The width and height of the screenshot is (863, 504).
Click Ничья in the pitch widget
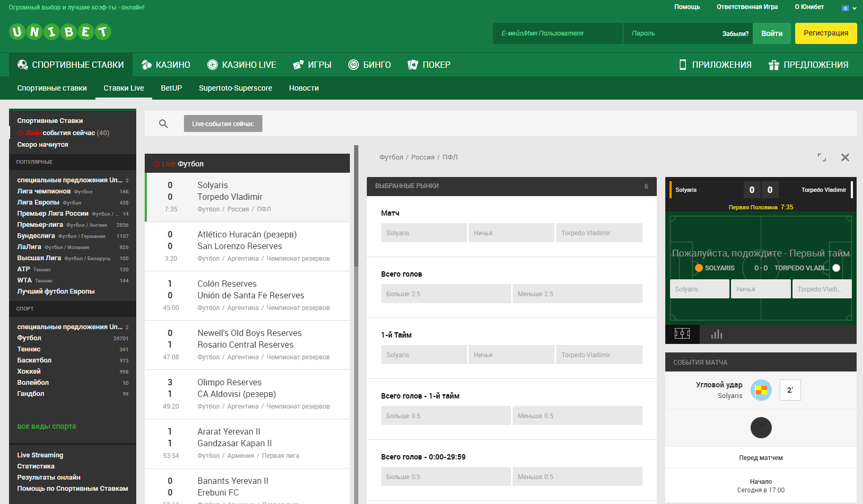(x=761, y=289)
